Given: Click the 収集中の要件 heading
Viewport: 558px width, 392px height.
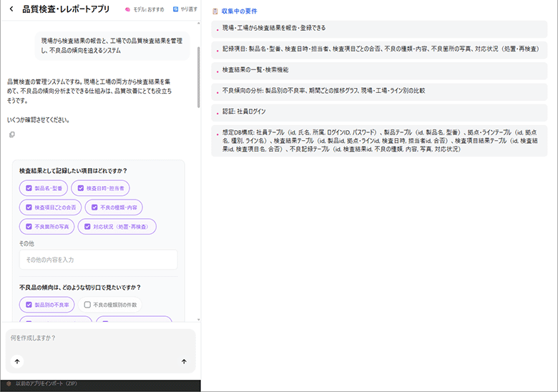Looking at the screenshot, I should [239, 11].
